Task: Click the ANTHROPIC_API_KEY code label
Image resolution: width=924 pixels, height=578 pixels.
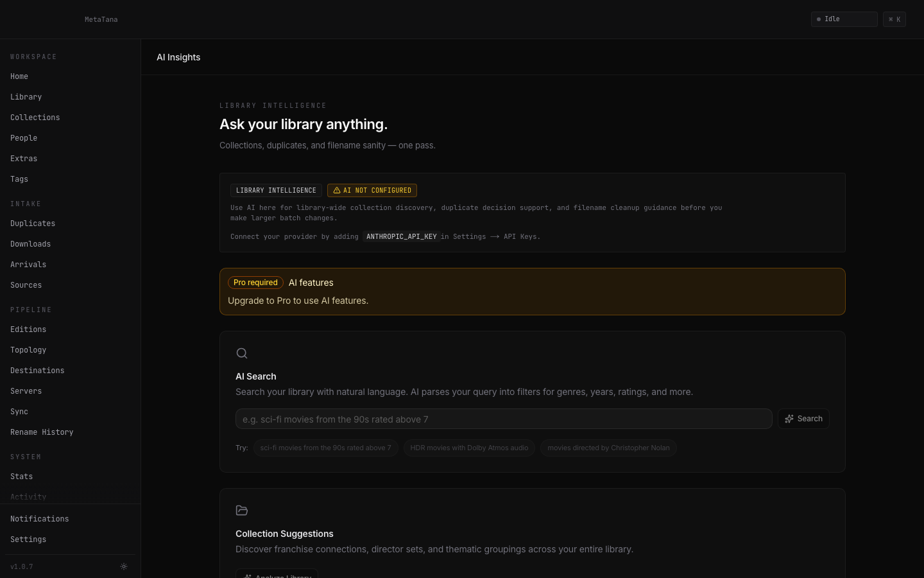Action: coord(401,236)
